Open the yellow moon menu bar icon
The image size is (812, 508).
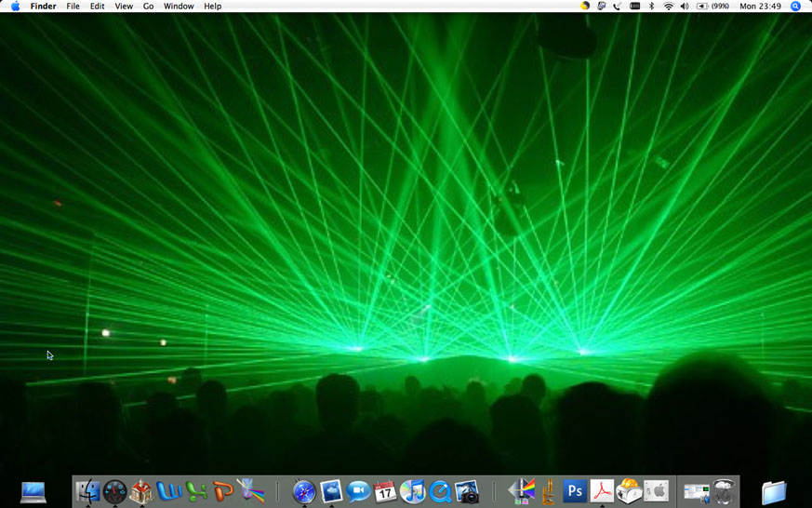click(585, 6)
